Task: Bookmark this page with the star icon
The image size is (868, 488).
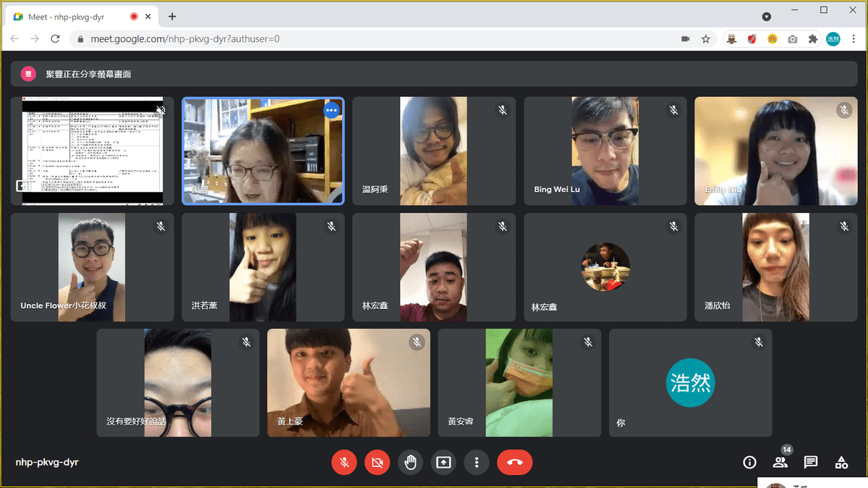Action: pos(705,39)
